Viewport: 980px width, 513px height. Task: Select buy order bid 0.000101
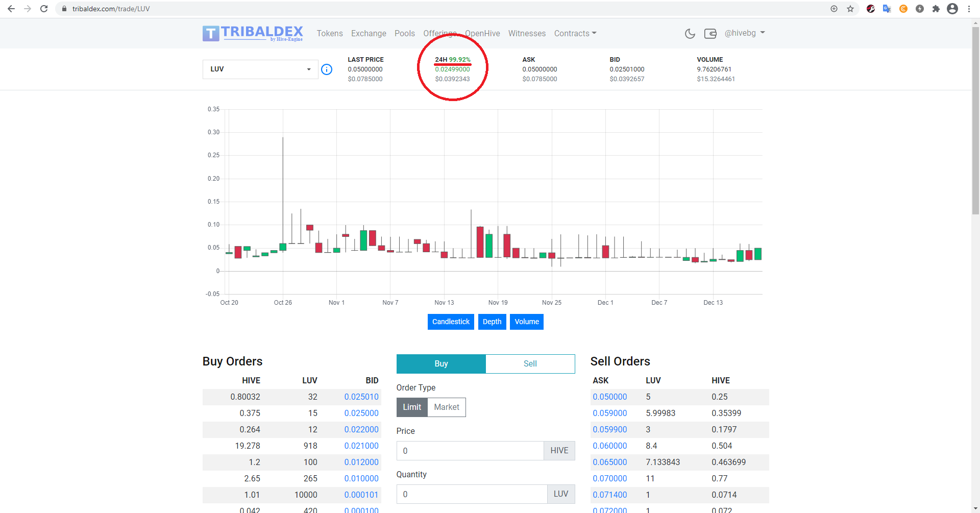tap(361, 495)
